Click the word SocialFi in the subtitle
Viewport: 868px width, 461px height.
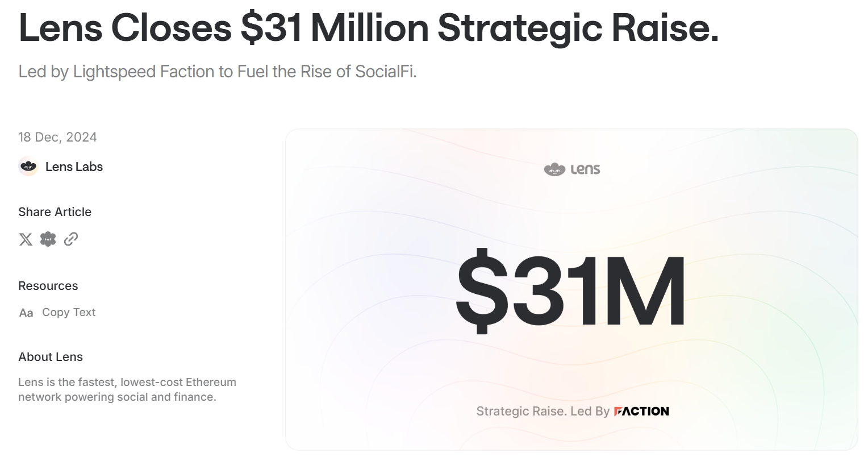tap(384, 72)
